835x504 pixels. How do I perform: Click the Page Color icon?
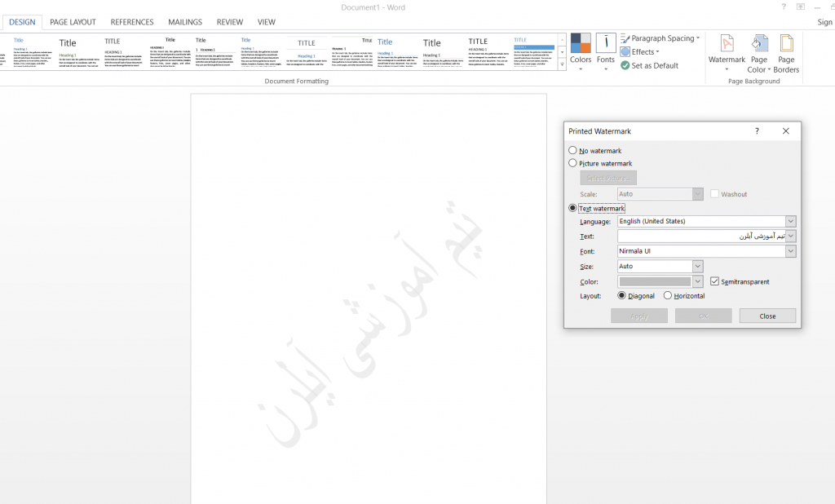759,44
